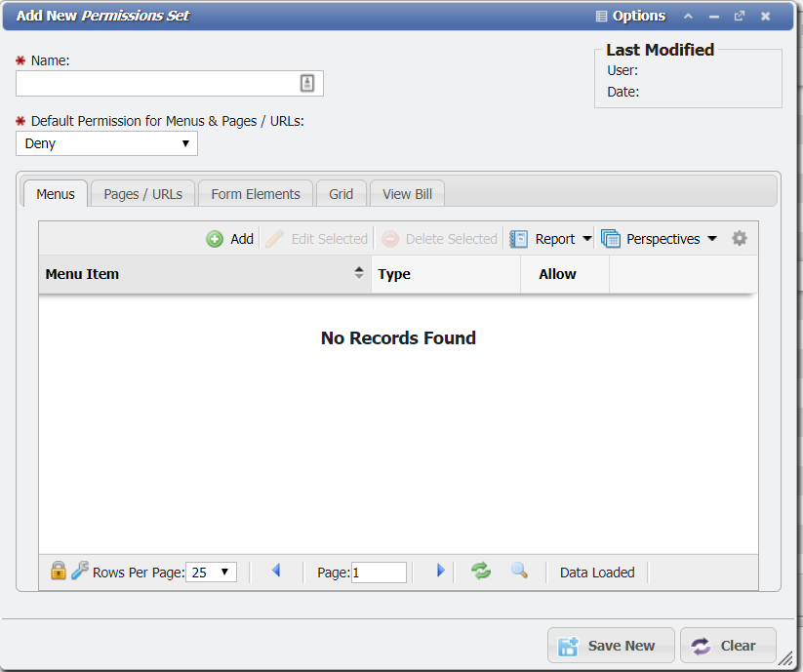
Task: Click the padlock icon in the grid footer
Action: click(58, 572)
